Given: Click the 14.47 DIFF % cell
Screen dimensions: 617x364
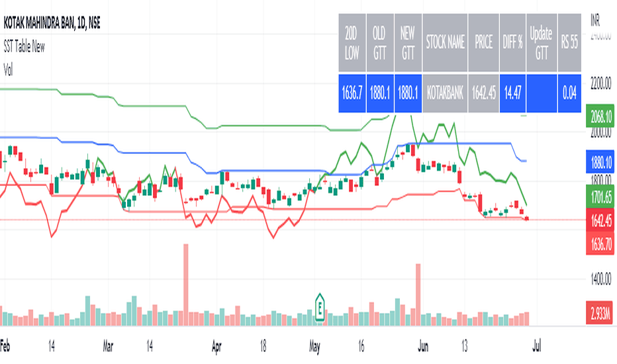Looking at the screenshot, I should click(512, 93).
